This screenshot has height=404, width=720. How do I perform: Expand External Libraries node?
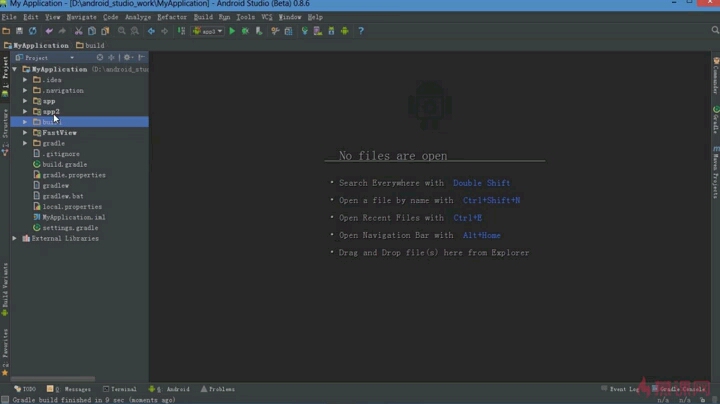tap(15, 239)
